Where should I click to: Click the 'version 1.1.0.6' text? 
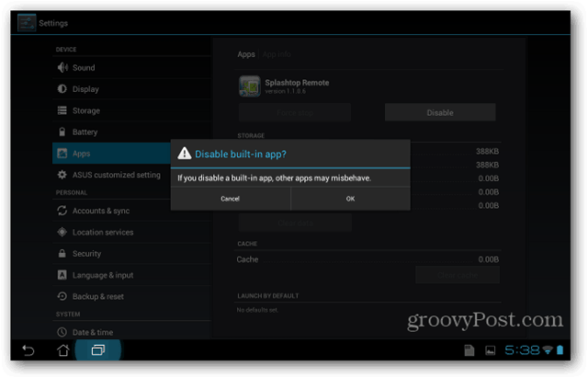coord(286,91)
